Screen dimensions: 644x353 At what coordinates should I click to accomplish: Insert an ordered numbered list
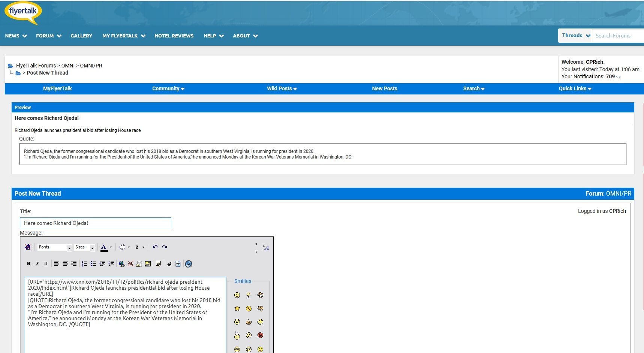[85, 264]
